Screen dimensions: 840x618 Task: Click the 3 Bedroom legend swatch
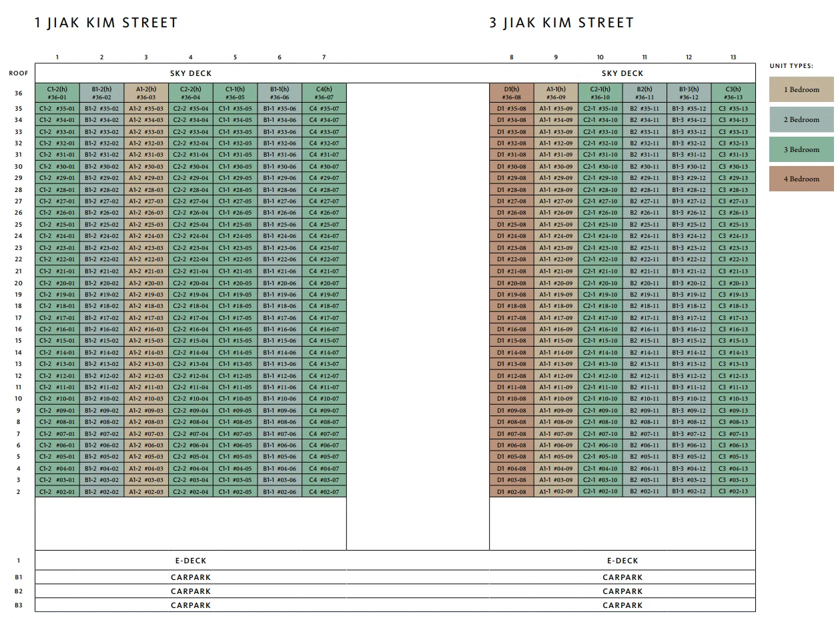pos(801,149)
